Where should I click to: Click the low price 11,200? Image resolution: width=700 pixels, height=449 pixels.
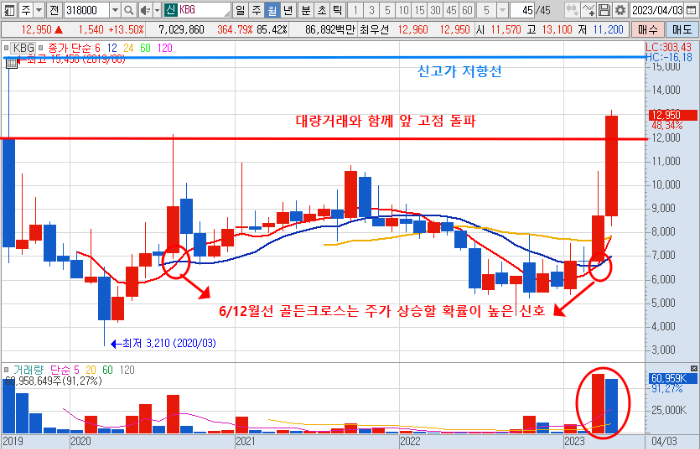(x=608, y=30)
